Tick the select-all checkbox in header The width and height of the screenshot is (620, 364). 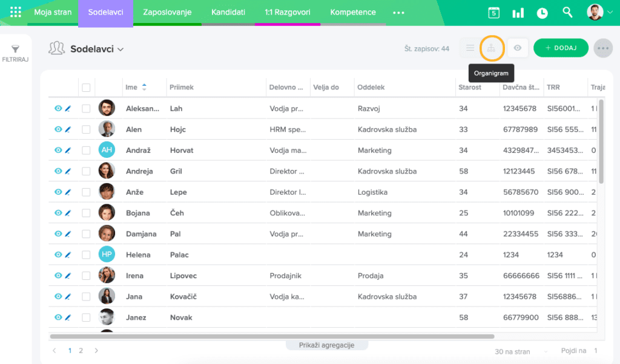86,88
